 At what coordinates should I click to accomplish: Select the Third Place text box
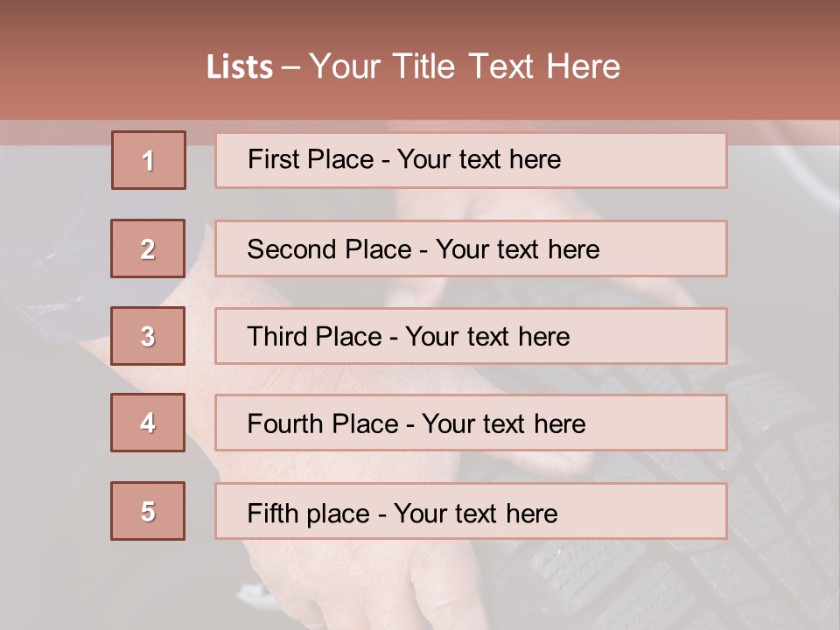[x=471, y=336]
